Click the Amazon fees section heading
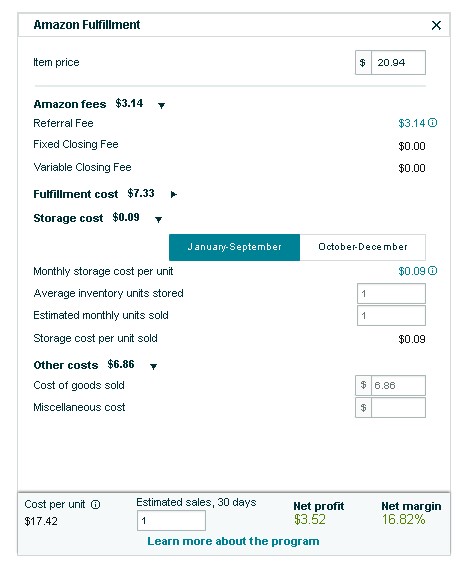The width and height of the screenshot is (456, 575). 70,104
